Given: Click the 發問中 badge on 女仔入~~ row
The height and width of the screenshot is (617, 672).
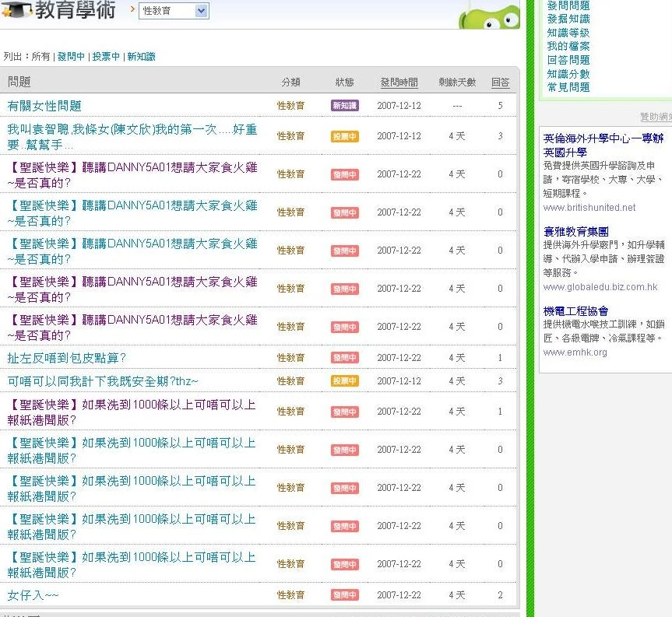Looking at the screenshot, I should pyautogui.click(x=344, y=594).
